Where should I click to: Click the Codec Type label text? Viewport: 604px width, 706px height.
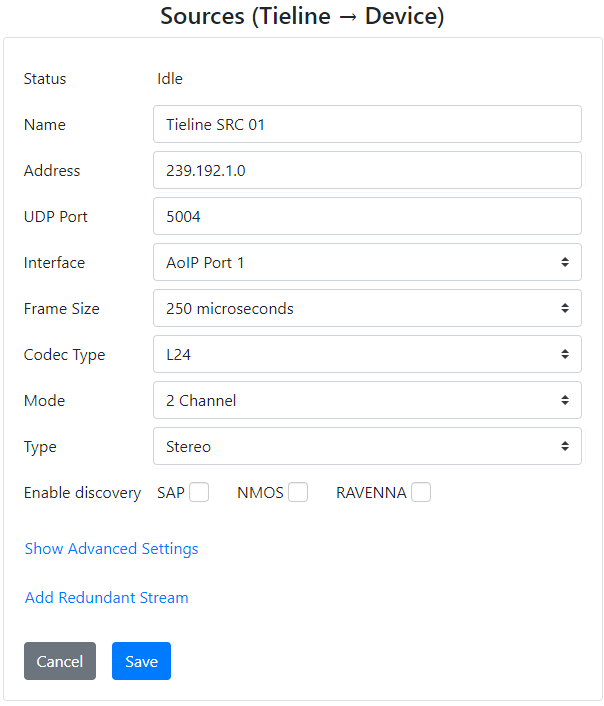coord(64,355)
